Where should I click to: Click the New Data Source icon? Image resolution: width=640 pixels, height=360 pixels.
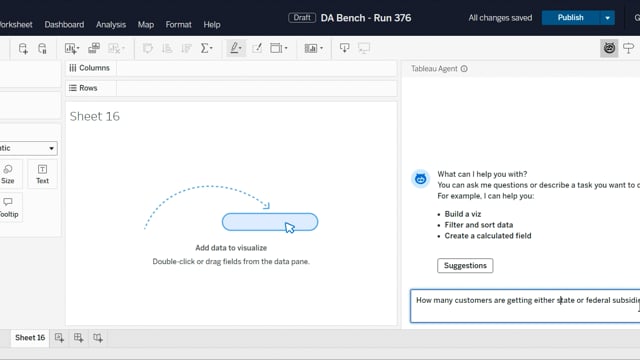(23, 49)
